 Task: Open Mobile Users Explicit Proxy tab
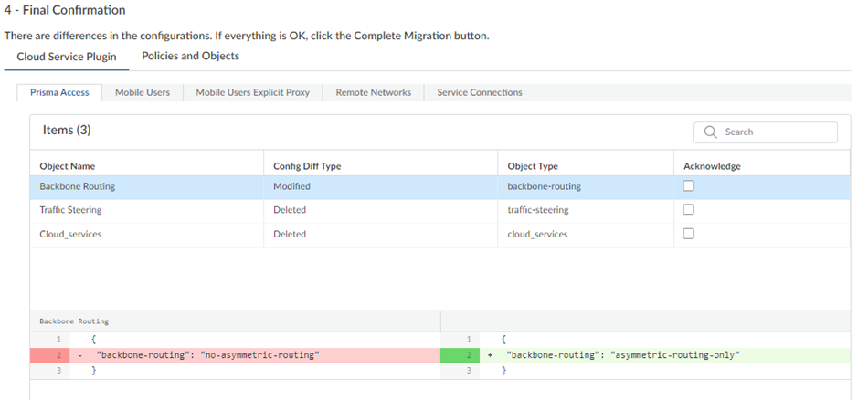[x=252, y=92]
